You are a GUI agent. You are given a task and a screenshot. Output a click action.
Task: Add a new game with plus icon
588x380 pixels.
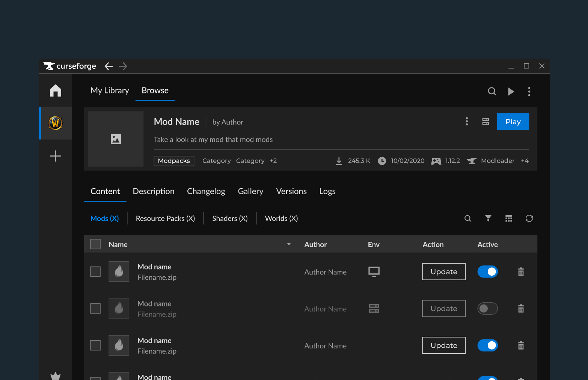click(56, 156)
